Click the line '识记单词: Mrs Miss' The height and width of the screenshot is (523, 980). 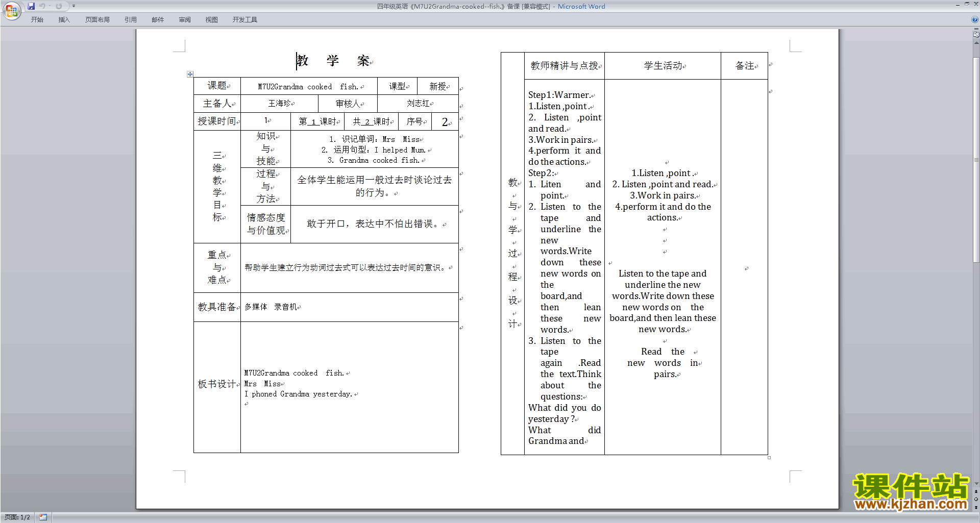(375, 139)
